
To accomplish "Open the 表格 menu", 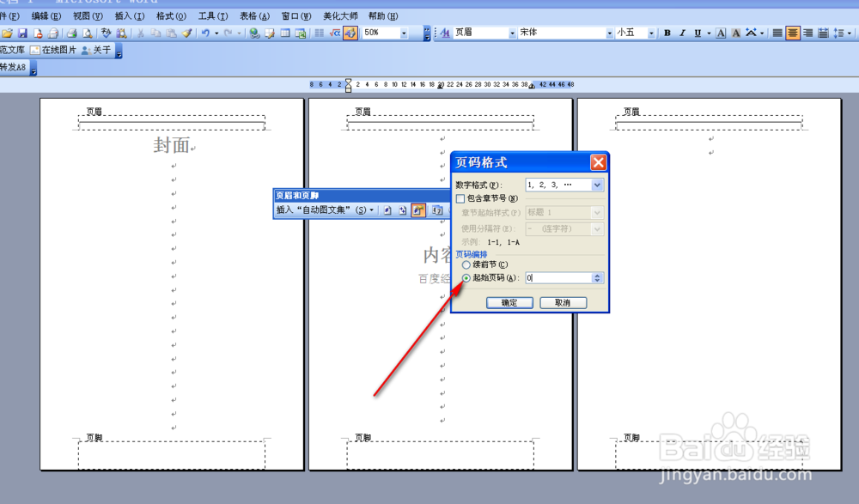I will pos(254,16).
